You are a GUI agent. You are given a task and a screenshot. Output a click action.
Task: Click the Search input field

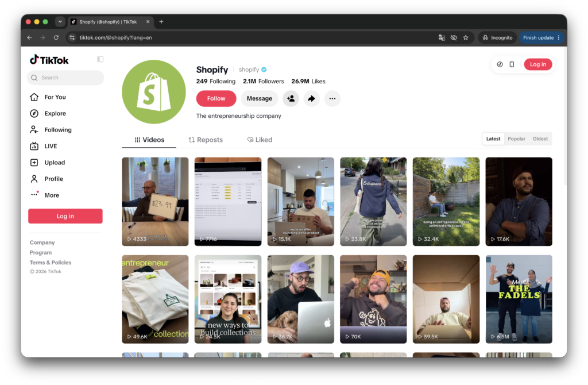(x=65, y=78)
